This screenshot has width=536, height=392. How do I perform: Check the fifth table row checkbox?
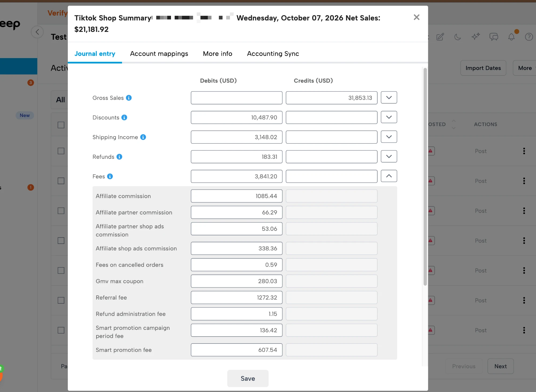[61, 270]
